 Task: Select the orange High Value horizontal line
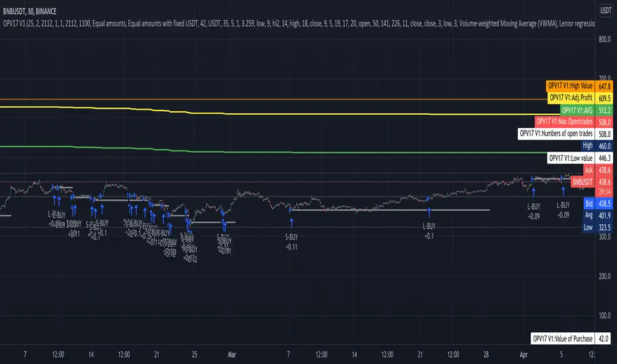(x=273, y=99)
